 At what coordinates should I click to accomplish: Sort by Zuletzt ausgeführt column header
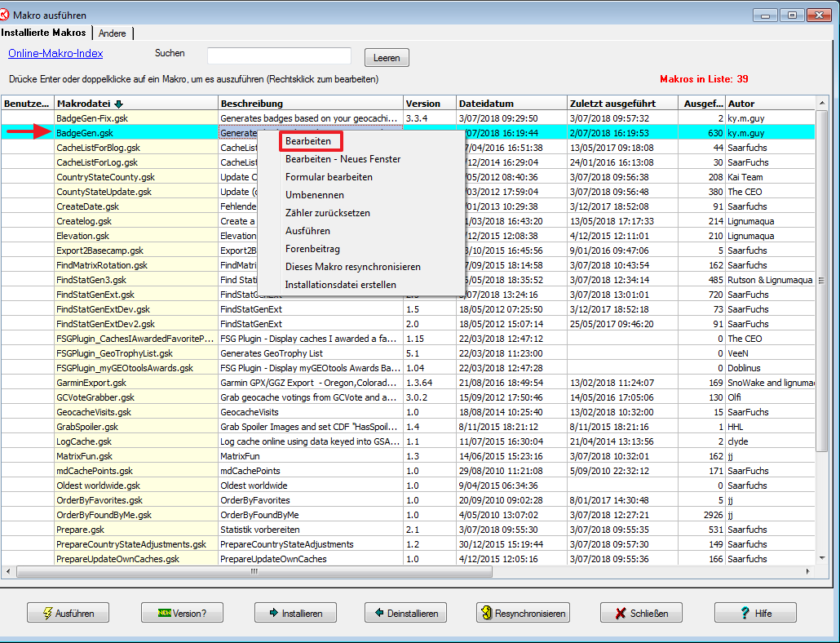pyautogui.click(x=622, y=104)
